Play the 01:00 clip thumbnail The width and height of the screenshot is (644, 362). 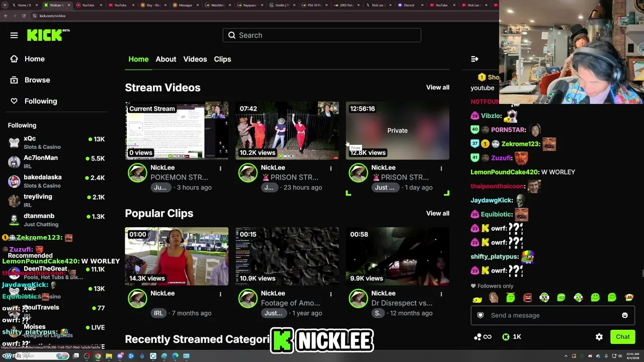(177, 256)
